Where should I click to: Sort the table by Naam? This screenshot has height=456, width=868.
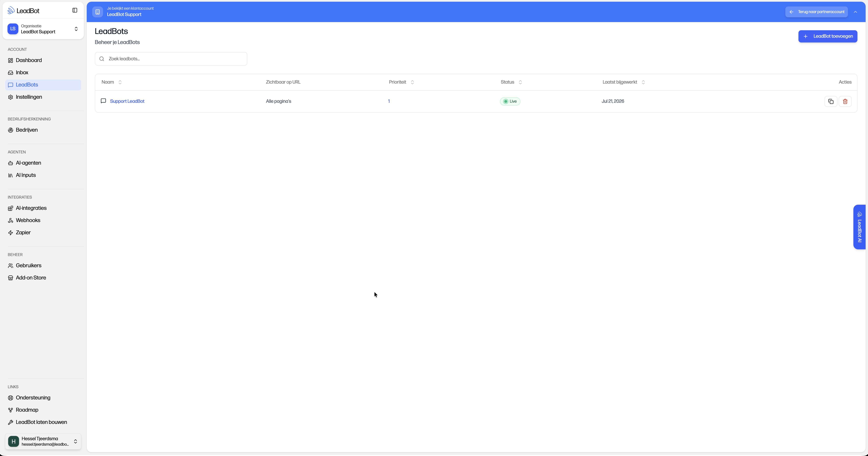pos(112,82)
